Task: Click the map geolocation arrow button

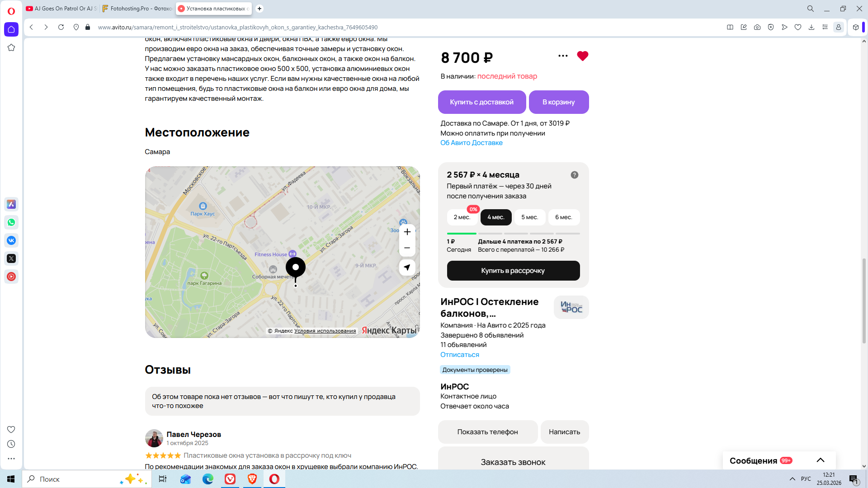Action: coord(407,267)
